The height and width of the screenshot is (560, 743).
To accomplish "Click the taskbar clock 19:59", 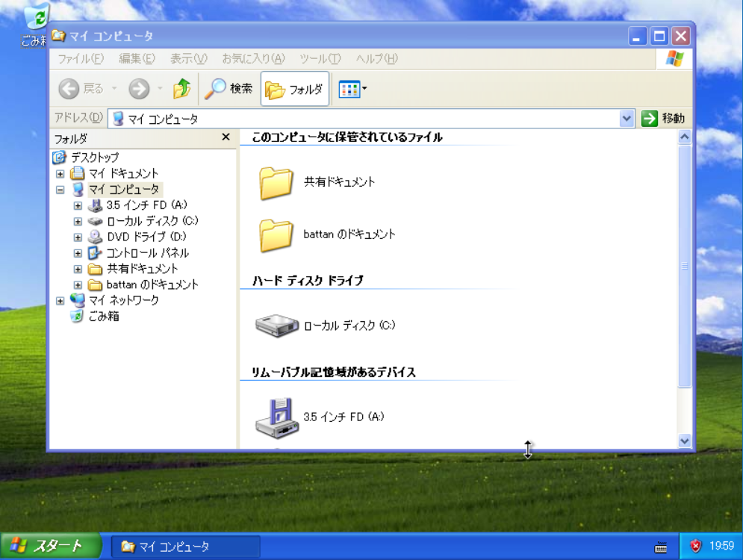I will [x=721, y=547].
